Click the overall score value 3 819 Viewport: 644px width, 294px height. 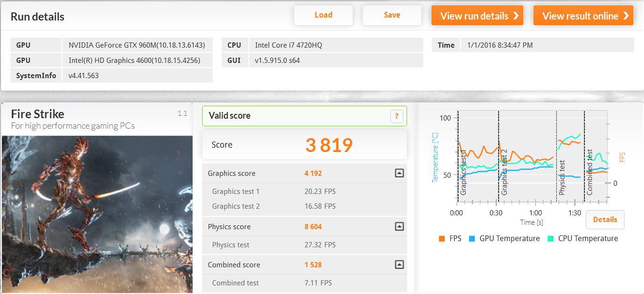(329, 145)
